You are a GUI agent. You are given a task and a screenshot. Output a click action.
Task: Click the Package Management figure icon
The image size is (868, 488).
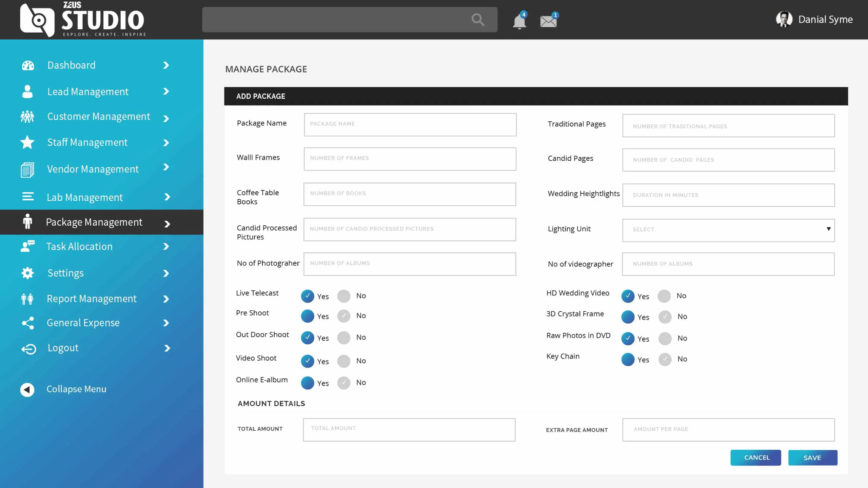pyautogui.click(x=27, y=222)
